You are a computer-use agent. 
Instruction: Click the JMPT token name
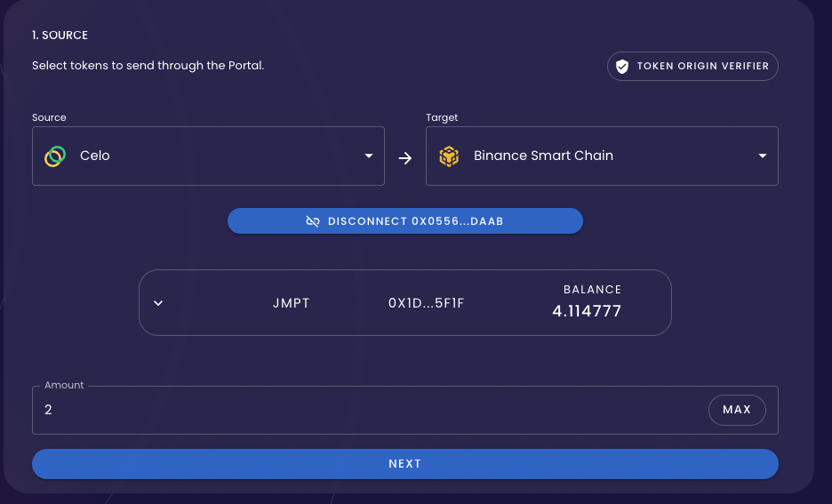[x=292, y=303]
